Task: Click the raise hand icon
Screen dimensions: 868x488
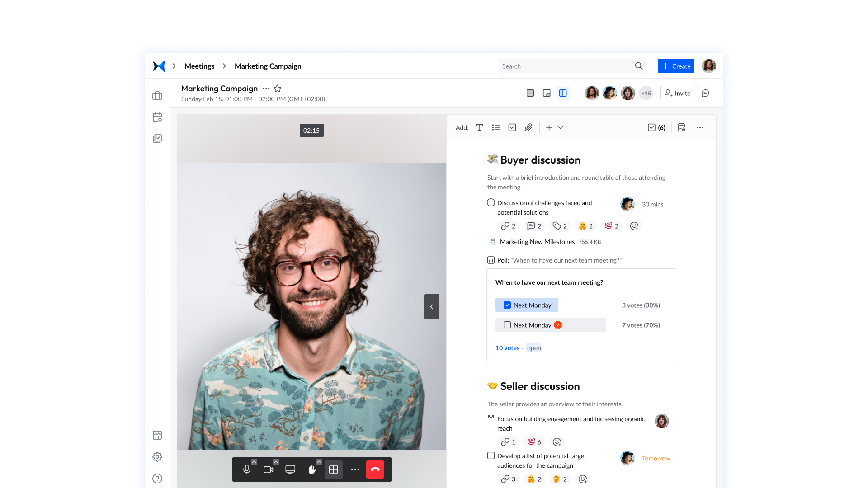Action: [311, 469]
